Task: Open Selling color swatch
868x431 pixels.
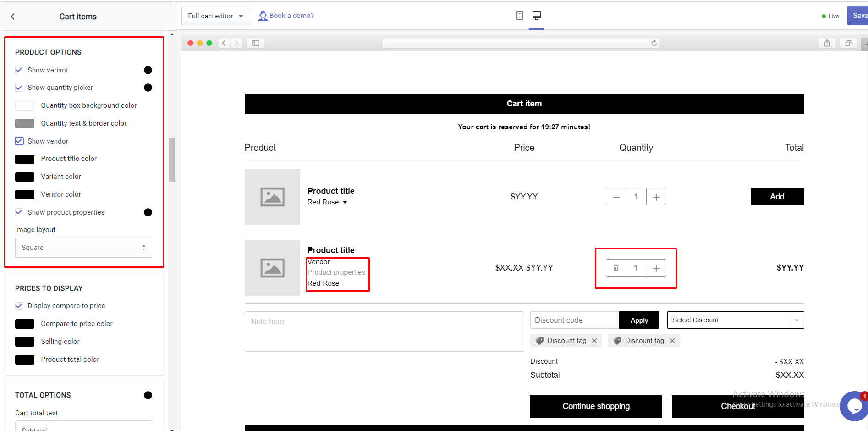Action: click(25, 342)
